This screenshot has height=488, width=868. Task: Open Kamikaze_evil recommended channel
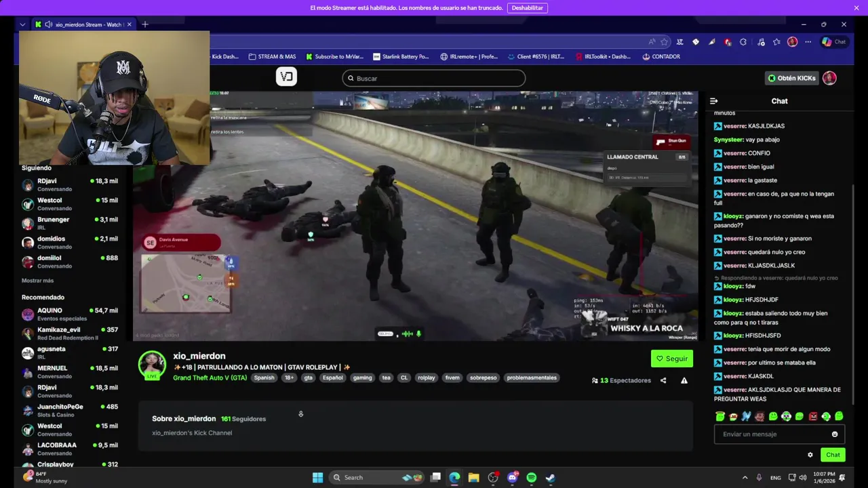tap(69, 333)
